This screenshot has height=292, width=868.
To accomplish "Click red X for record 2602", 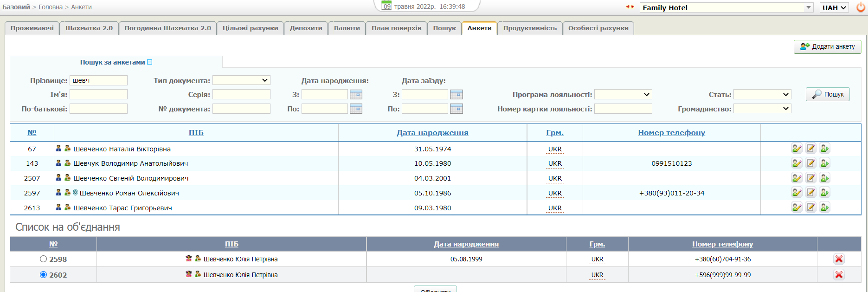I will [839, 275].
